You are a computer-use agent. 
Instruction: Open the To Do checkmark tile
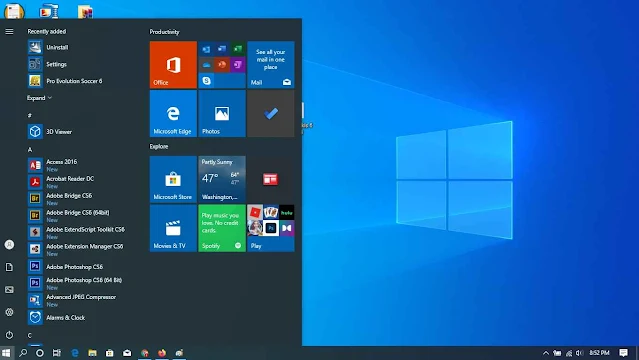pyautogui.click(x=271, y=113)
